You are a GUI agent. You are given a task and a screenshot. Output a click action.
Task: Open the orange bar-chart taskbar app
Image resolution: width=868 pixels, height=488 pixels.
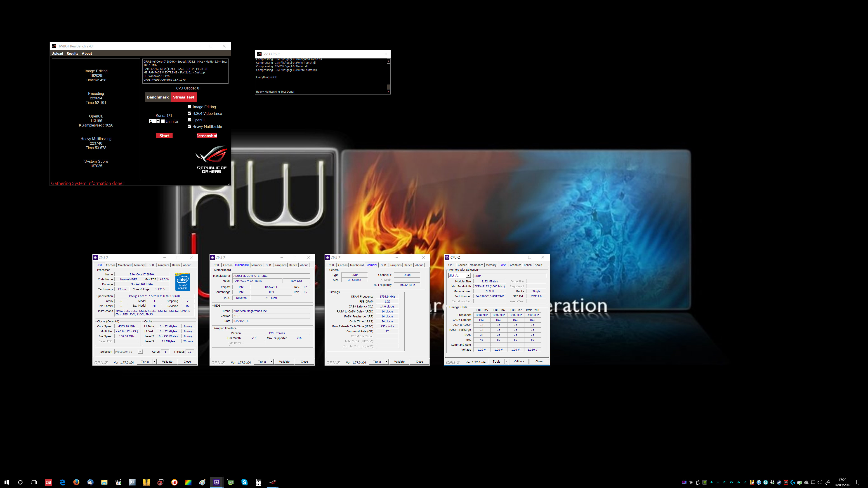pos(174,482)
